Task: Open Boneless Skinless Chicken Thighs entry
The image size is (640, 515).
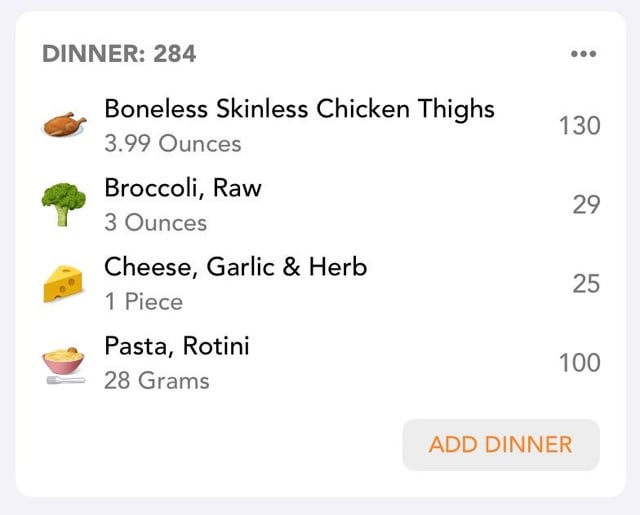Action: click(x=320, y=125)
